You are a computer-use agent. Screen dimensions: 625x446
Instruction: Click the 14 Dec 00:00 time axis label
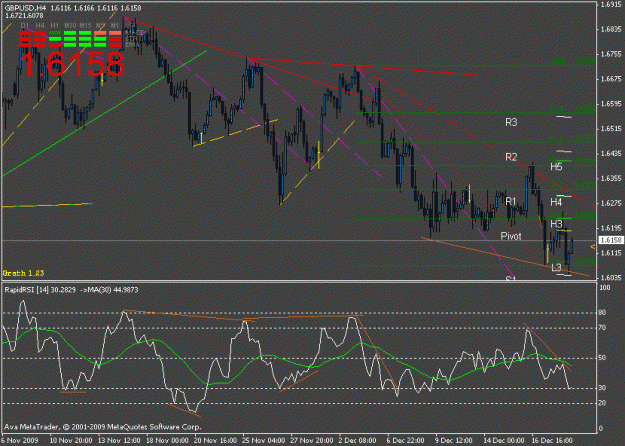504,440
